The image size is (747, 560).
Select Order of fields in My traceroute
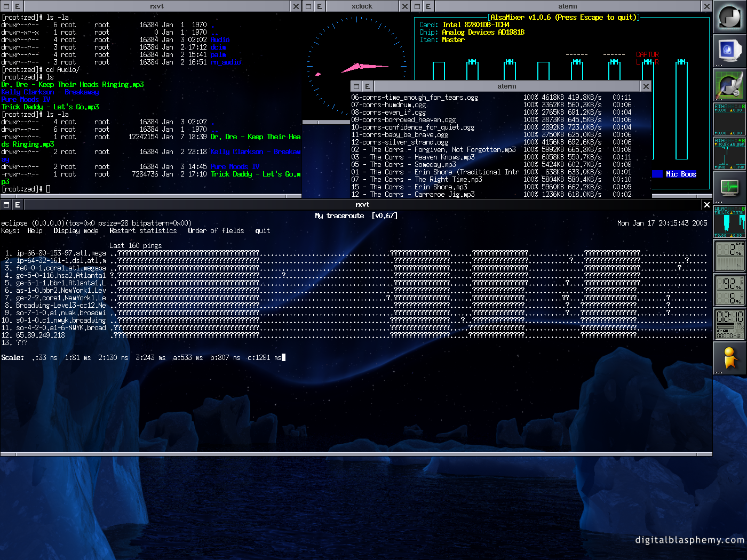pyautogui.click(x=216, y=231)
